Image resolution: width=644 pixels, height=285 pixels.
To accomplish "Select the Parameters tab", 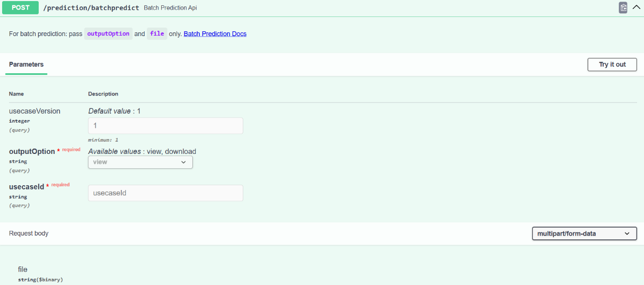I will [x=27, y=64].
